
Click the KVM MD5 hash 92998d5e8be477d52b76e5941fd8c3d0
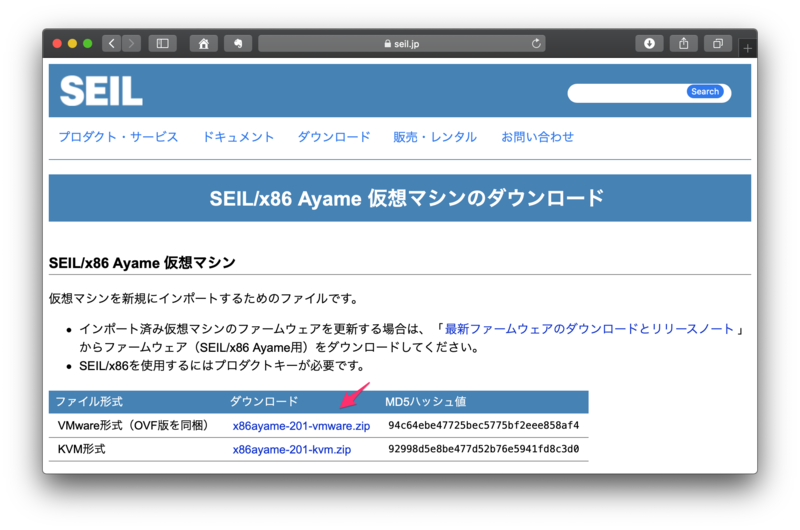484,449
